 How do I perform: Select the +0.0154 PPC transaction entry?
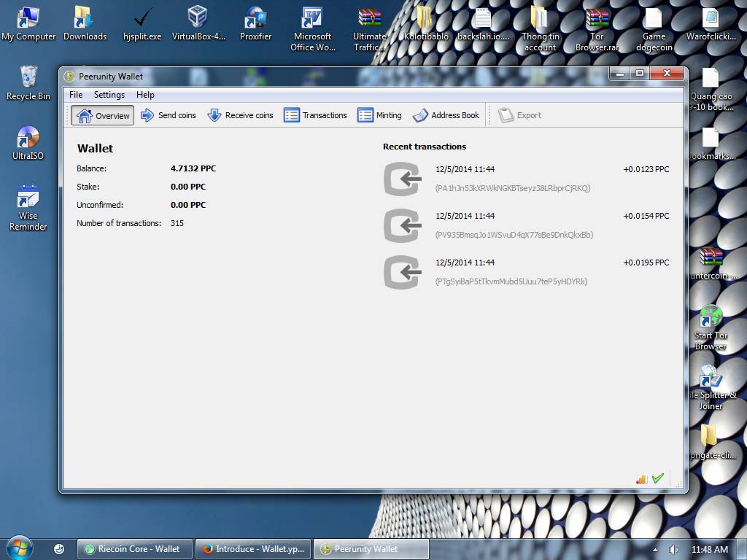pos(525,225)
